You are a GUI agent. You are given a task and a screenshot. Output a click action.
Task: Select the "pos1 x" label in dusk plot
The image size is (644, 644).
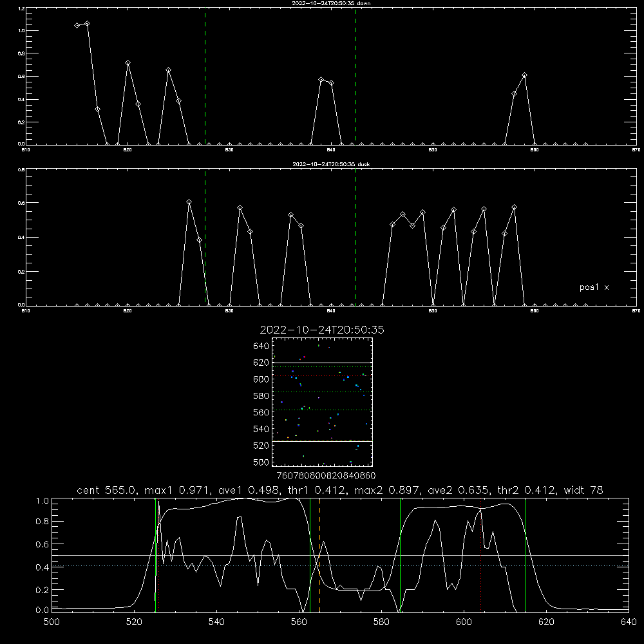point(594,287)
